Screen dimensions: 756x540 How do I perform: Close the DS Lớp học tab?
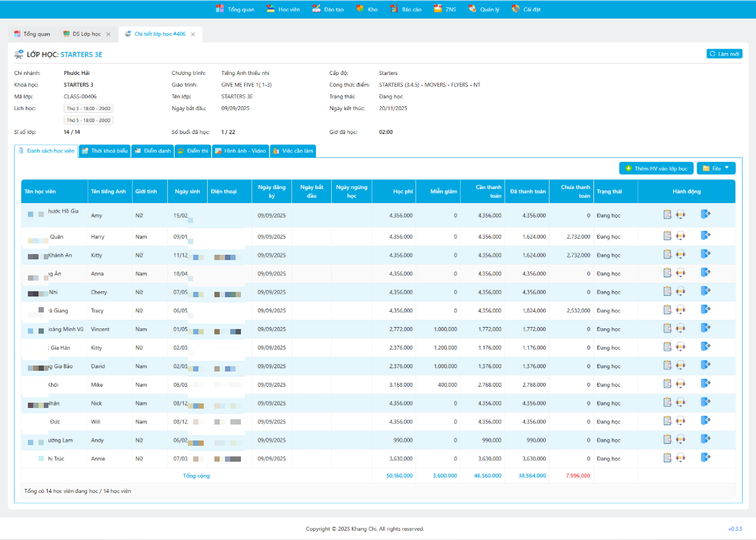coord(108,34)
